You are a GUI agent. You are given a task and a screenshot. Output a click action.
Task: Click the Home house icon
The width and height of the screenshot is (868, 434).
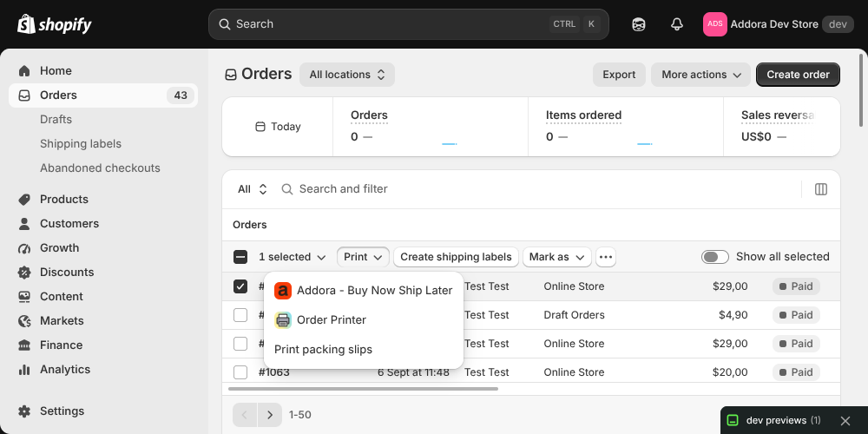tap(24, 71)
